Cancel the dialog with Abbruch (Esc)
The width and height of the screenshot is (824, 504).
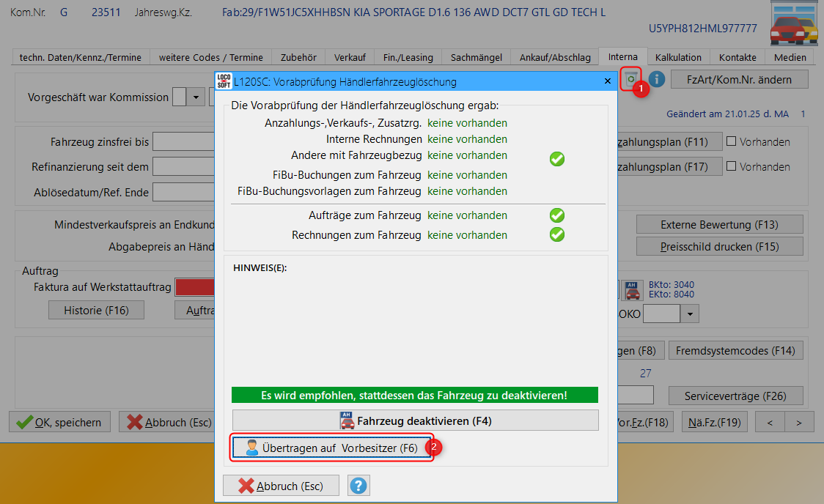tap(282, 486)
